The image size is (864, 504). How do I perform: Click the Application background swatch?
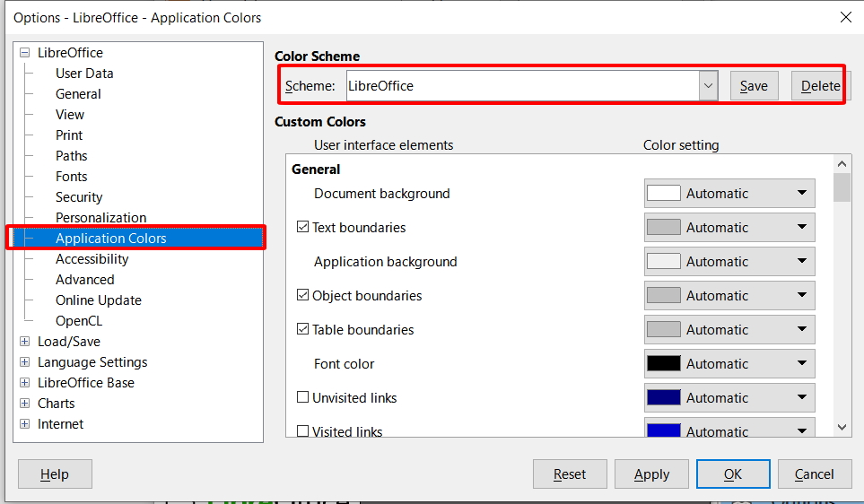pyautogui.click(x=663, y=261)
